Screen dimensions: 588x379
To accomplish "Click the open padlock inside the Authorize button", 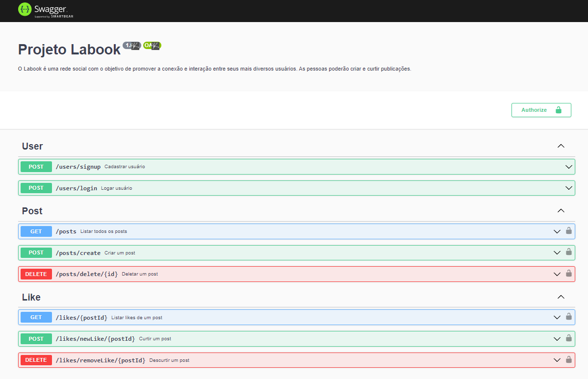I will (559, 110).
